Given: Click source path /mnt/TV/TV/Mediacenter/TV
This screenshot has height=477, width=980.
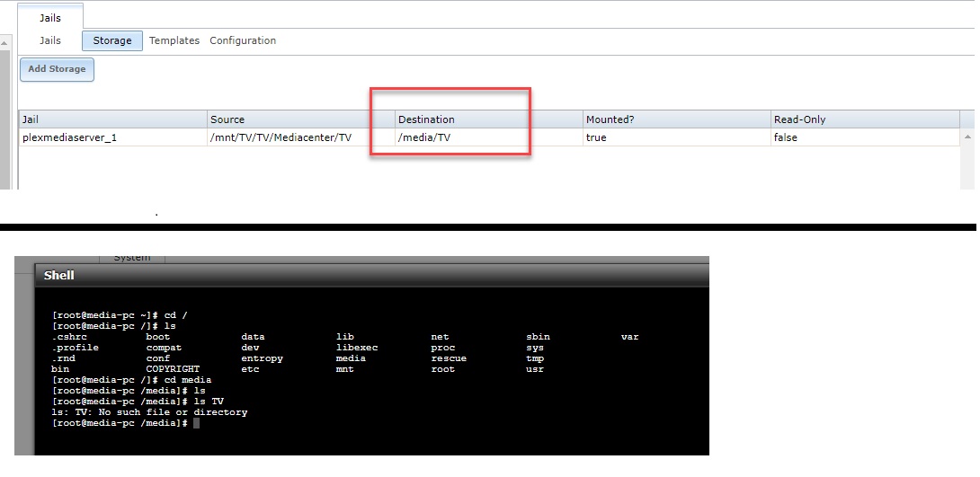Looking at the screenshot, I should click(x=301, y=137).
